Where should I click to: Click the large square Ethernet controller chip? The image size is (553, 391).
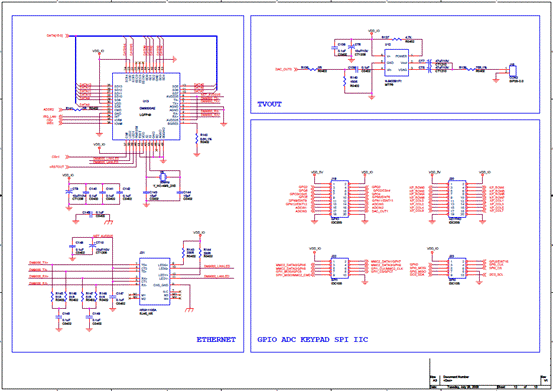pos(146,106)
